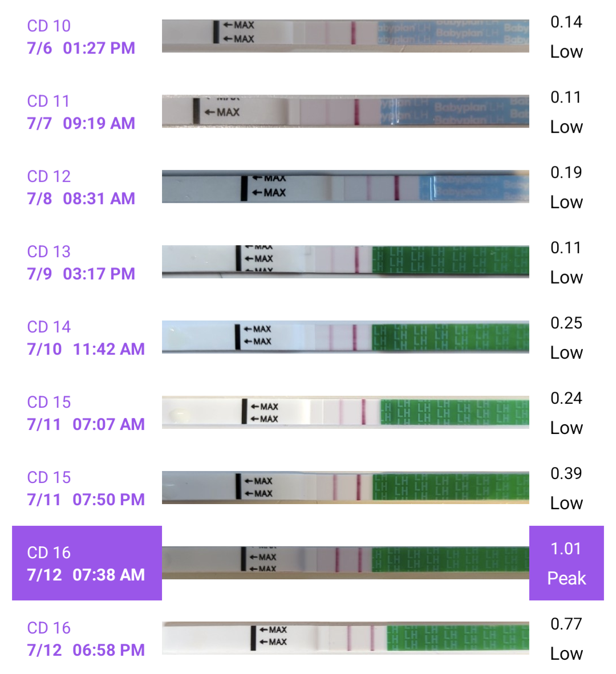This screenshot has width=616, height=674.
Task: View the CD 12 strip thumbnail
Action: pyautogui.click(x=345, y=186)
